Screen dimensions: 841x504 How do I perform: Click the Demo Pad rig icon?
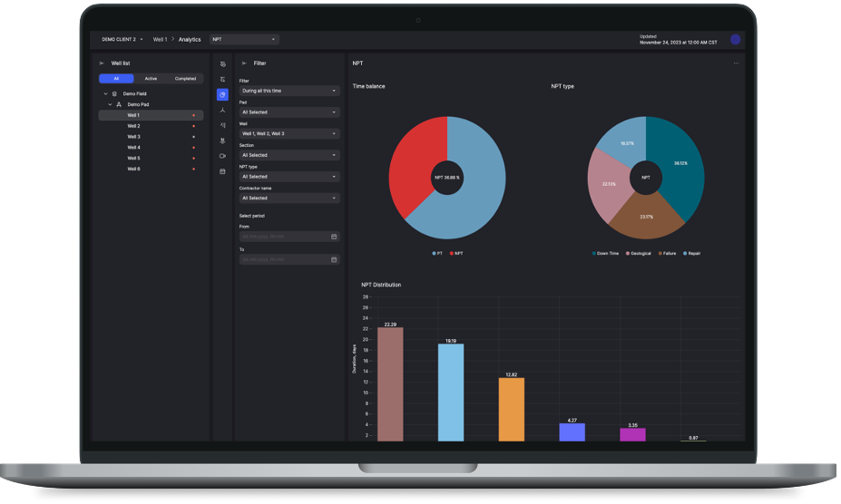pyautogui.click(x=119, y=104)
